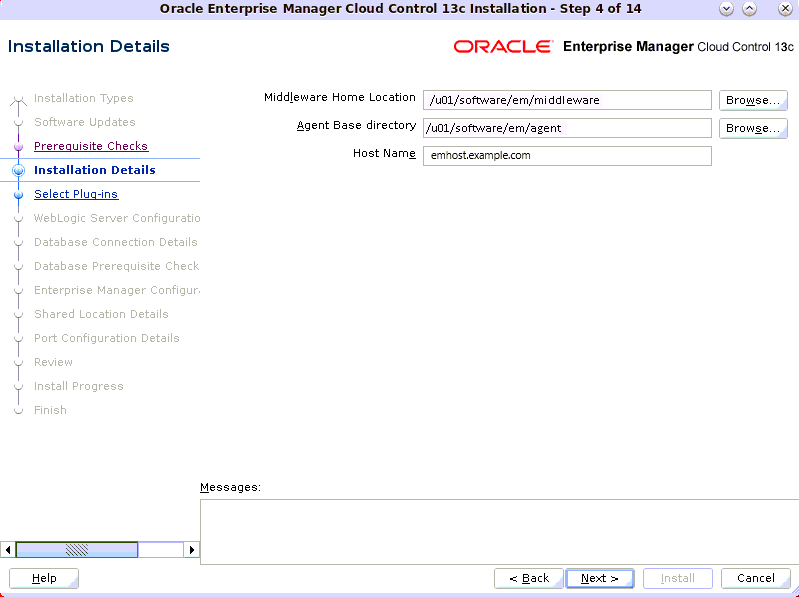Click the Review step text
This screenshot has height=597, width=799.
(53, 362)
